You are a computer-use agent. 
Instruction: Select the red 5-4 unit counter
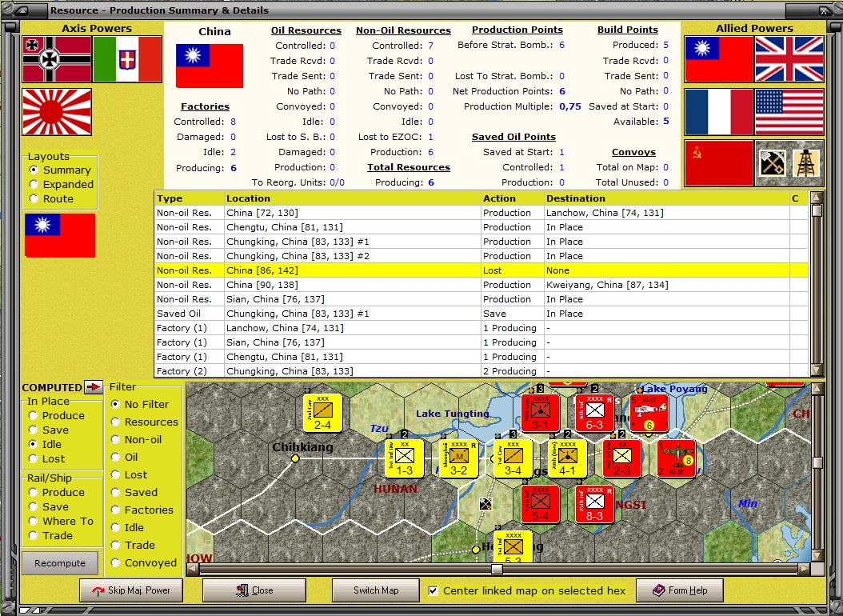pos(541,504)
